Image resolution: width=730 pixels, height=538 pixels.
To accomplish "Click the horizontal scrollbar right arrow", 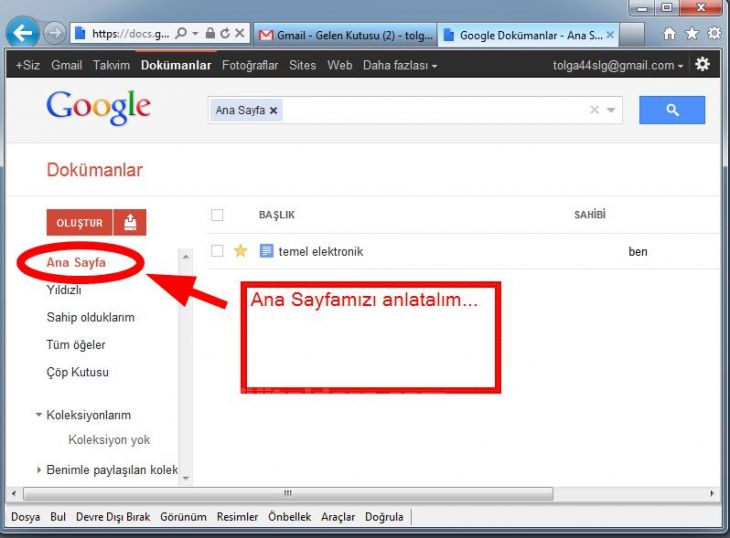I will (x=712, y=493).
